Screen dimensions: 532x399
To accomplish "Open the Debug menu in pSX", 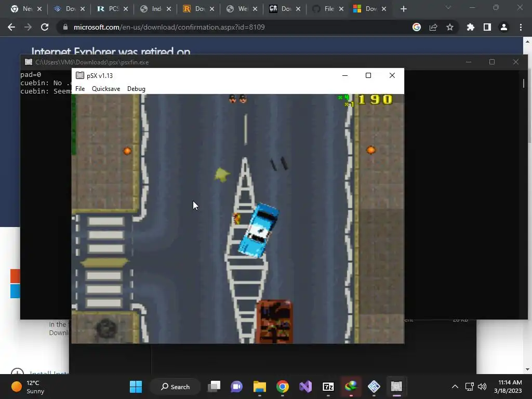I will point(136,89).
